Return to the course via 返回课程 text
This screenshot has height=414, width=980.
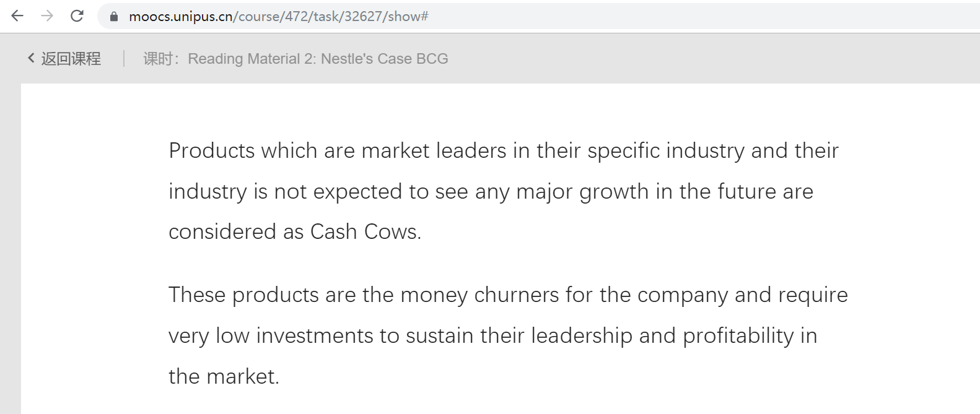click(71, 59)
